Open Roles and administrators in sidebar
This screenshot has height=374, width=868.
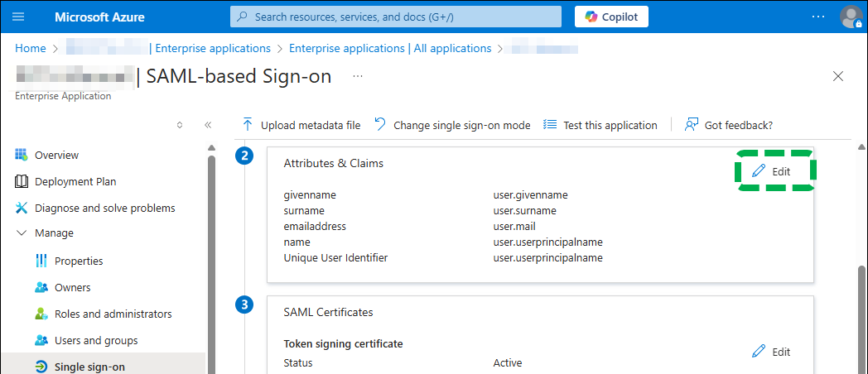[113, 314]
